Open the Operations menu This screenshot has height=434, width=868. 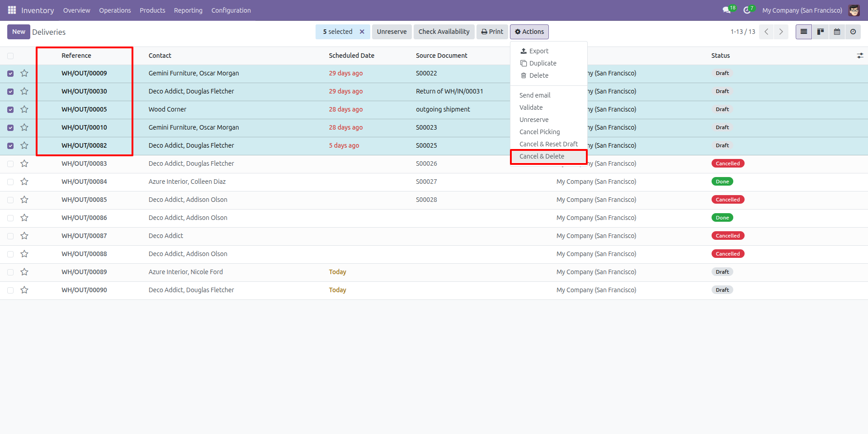pos(115,10)
